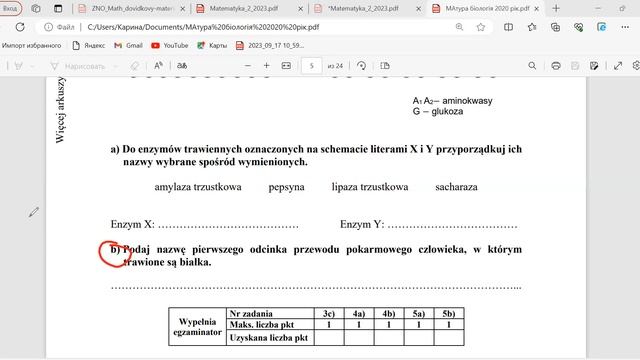This screenshot has height=360, width=640.
Task: Minimize the browser window
Action: click(x=598, y=8)
